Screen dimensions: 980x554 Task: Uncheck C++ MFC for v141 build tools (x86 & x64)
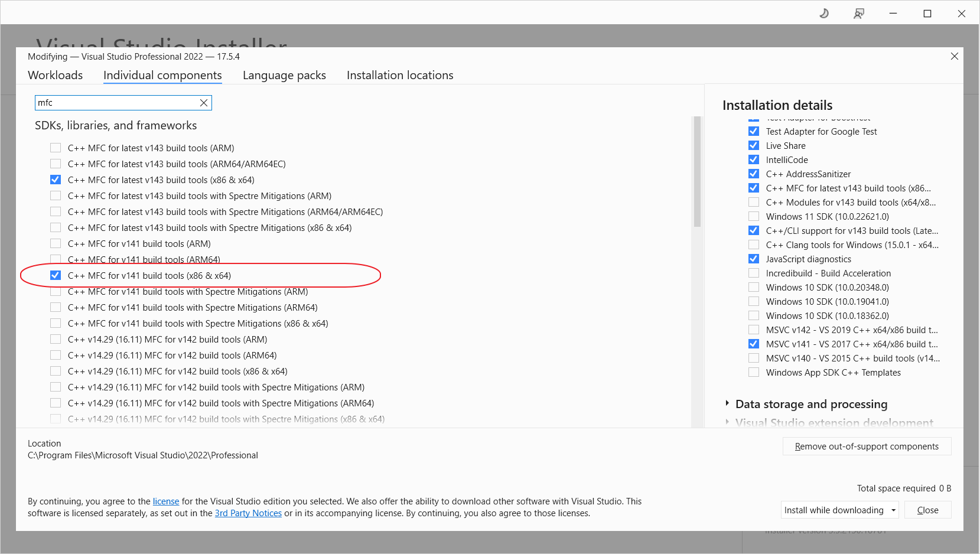click(56, 275)
